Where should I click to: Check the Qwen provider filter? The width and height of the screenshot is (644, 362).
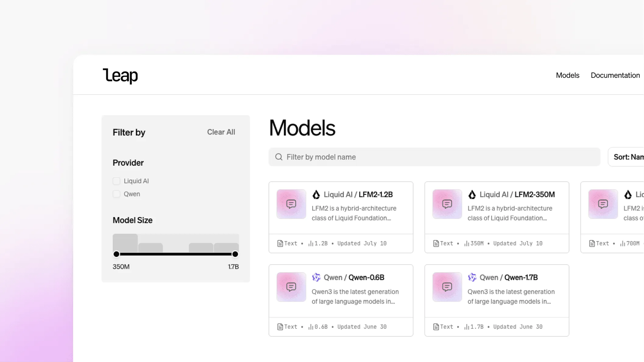[116, 194]
